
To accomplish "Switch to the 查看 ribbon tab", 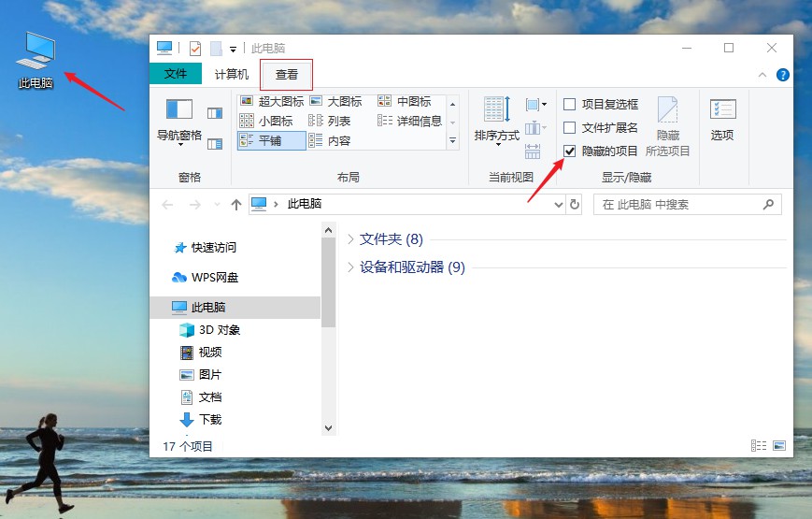I will (x=286, y=75).
